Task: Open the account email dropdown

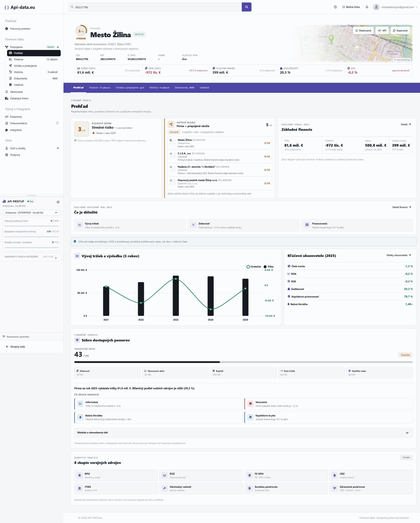Action: (x=399, y=7)
